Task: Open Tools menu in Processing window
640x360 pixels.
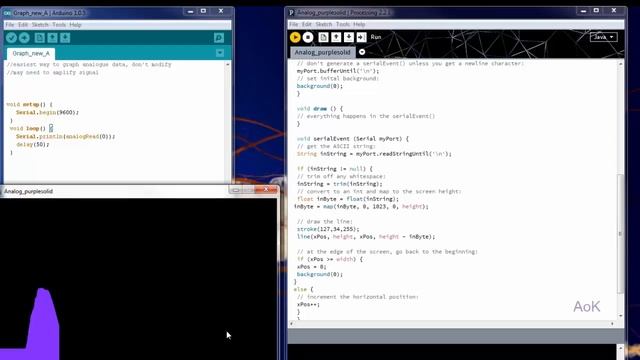Action: [343, 24]
